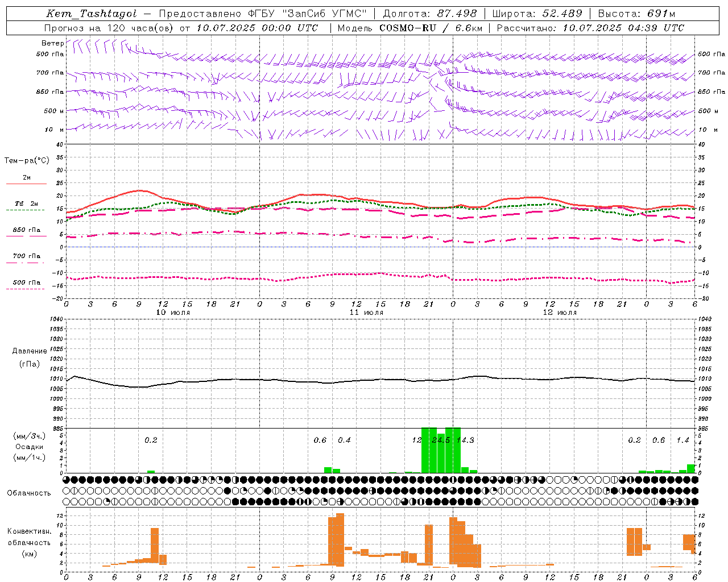728x582 pixels.
Task: Click the longitude value Долгота: 87.498
Action: [429, 14]
